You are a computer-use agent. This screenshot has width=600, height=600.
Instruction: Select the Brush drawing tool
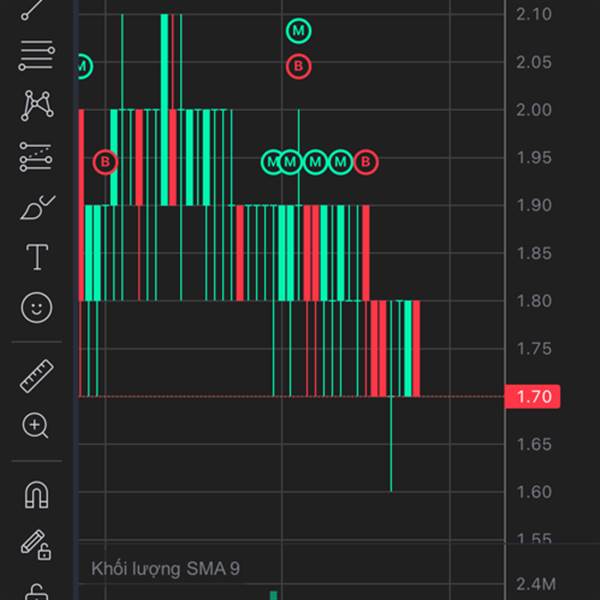click(x=38, y=208)
